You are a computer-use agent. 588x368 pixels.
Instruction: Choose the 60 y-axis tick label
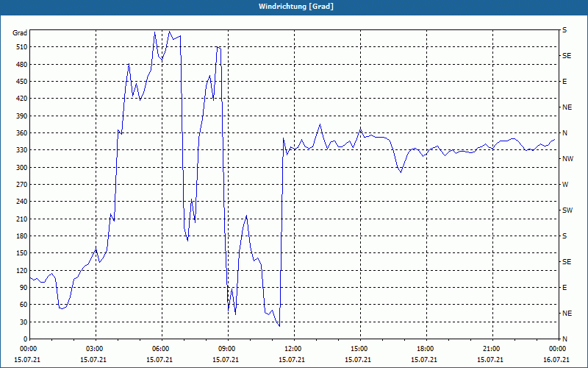tap(24, 305)
